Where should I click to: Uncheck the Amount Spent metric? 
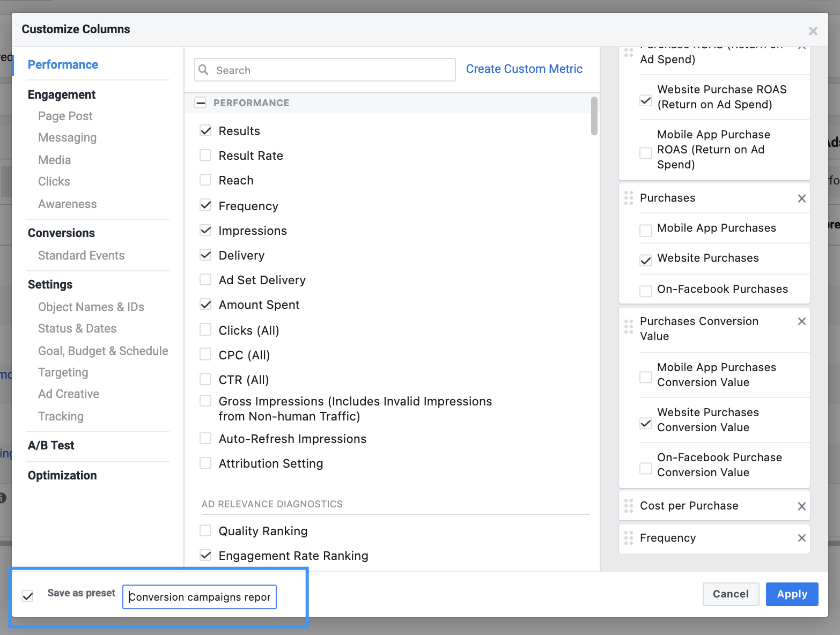click(205, 305)
